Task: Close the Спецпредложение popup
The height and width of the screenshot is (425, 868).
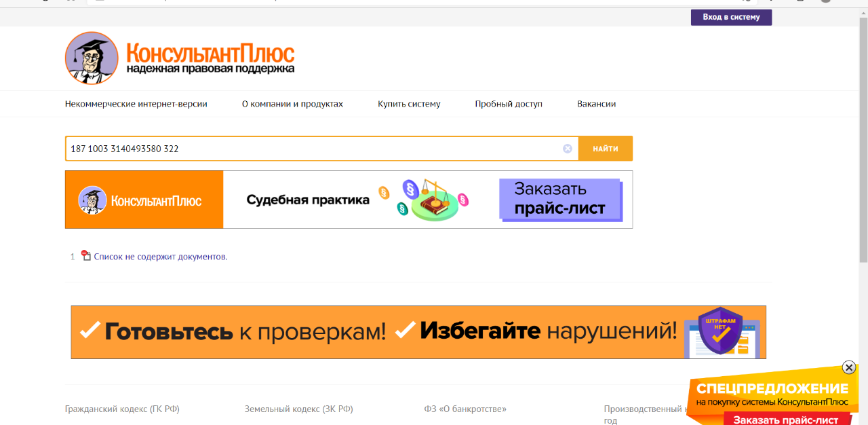Action: tap(848, 367)
